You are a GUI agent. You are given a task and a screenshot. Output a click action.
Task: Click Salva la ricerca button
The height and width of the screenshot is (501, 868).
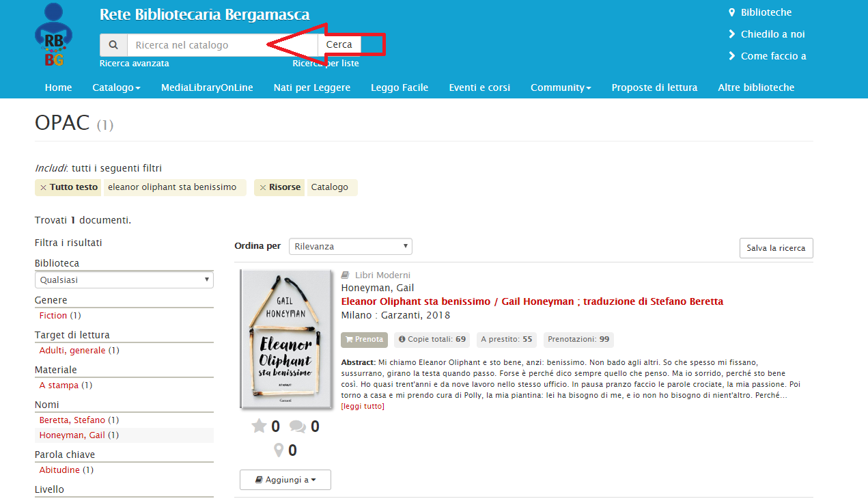(776, 248)
